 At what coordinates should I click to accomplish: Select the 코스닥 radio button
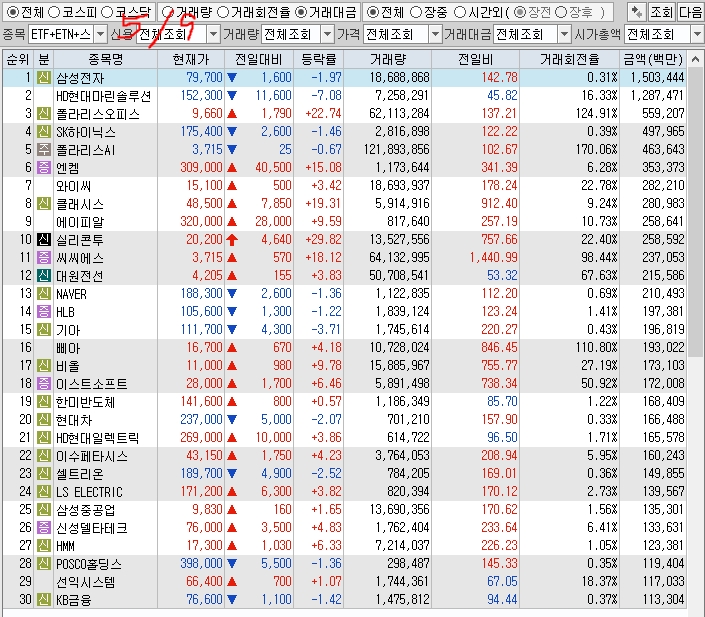(107, 12)
